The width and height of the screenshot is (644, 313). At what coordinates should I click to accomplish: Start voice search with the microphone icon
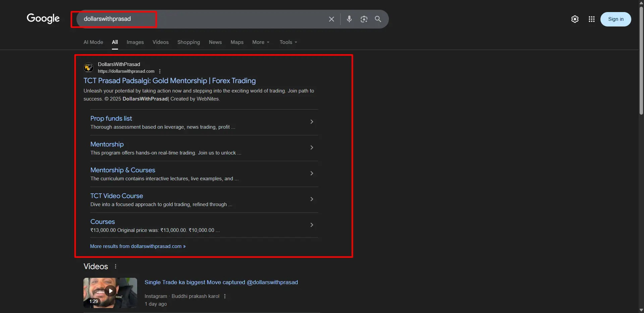pyautogui.click(x=350, y=19)
